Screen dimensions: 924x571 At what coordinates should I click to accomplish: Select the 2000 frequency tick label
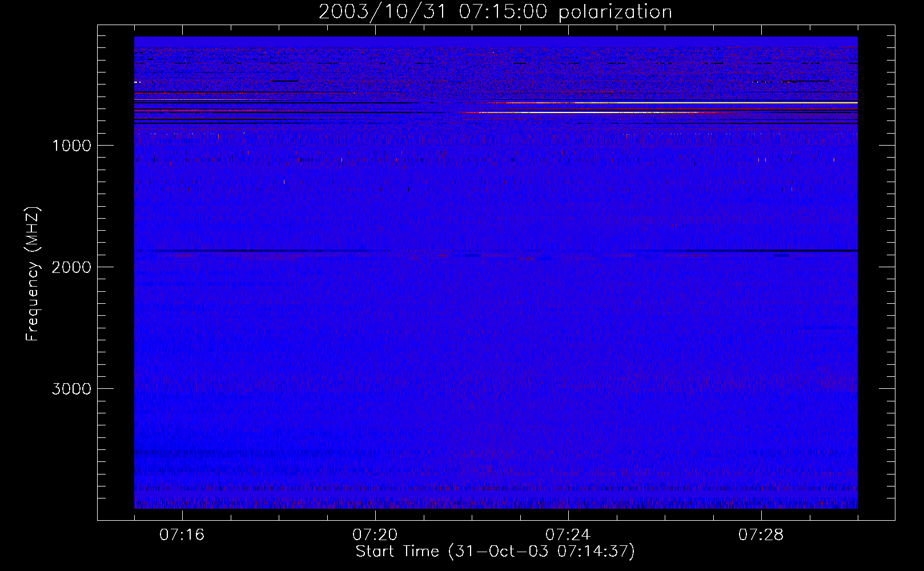tap(71, 267)
